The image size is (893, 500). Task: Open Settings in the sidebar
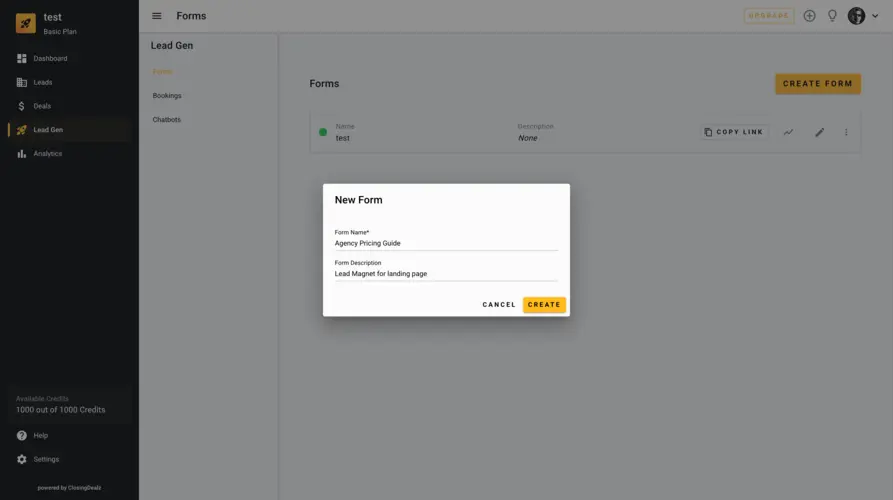coord(69,460)
